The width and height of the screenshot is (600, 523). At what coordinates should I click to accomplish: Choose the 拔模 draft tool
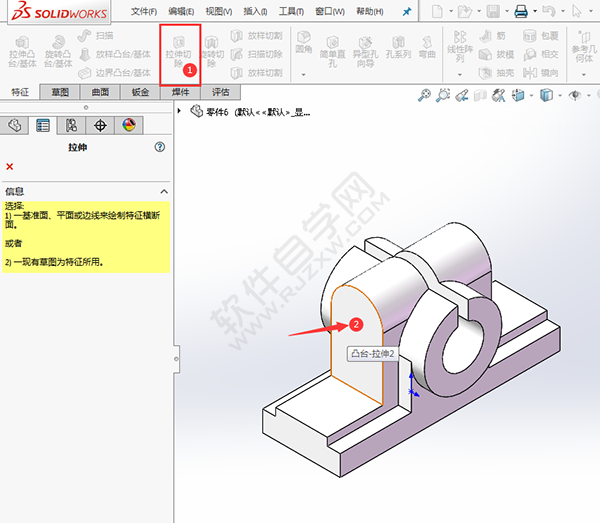[x=496, y=54]
